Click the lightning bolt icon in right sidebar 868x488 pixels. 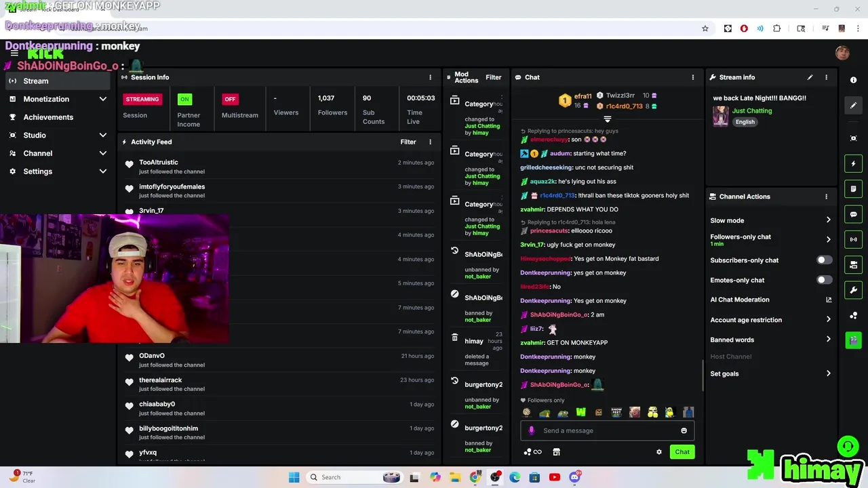pos(853,163)
